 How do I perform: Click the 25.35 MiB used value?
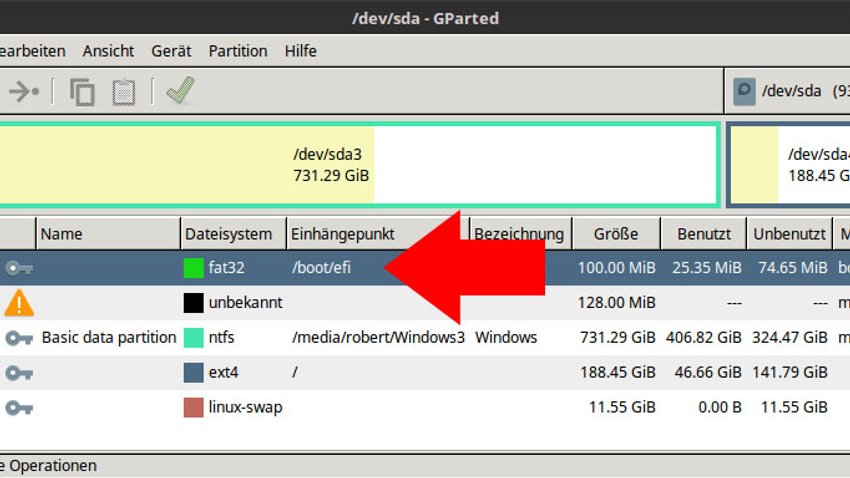click(707, 268)
